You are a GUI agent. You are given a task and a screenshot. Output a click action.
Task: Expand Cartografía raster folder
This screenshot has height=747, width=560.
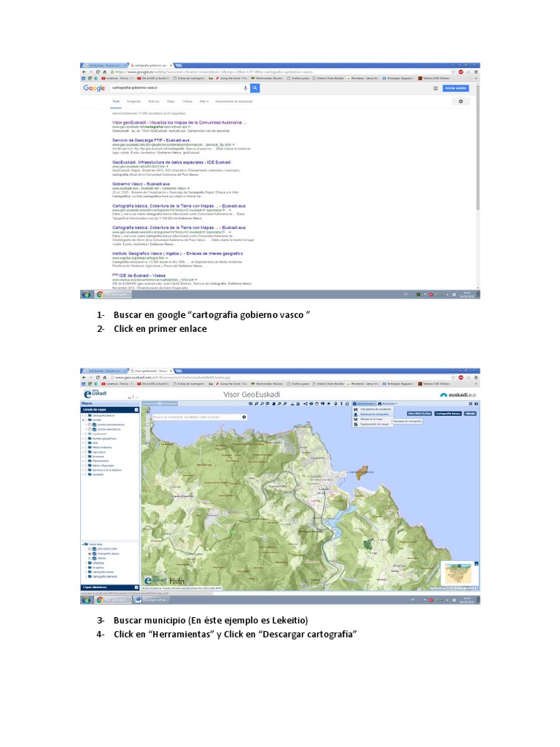coord(86,572)
